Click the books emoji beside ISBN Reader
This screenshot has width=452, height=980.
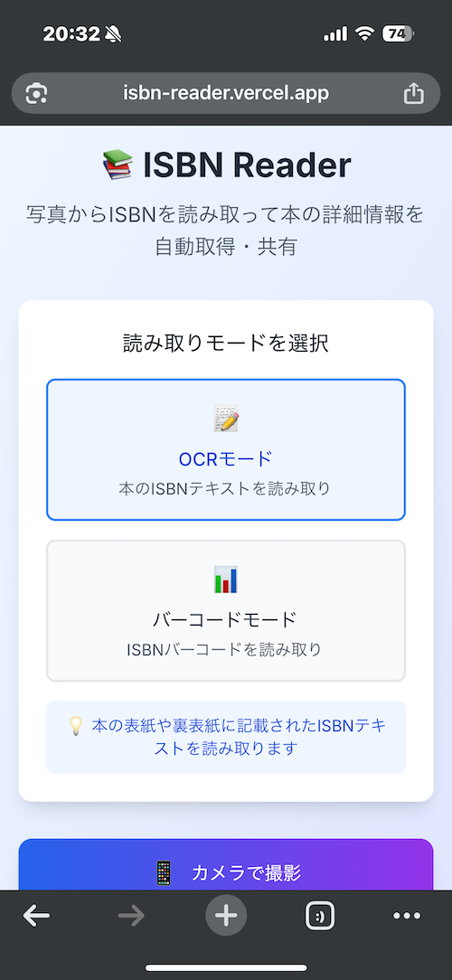pos(117,165)
